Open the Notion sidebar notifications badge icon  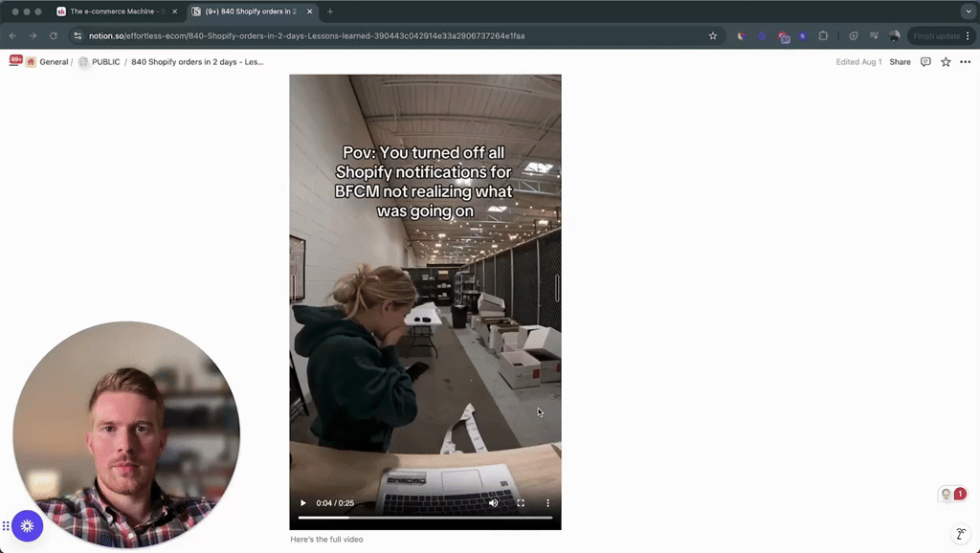pyautogui.click(x=15, y=60)
